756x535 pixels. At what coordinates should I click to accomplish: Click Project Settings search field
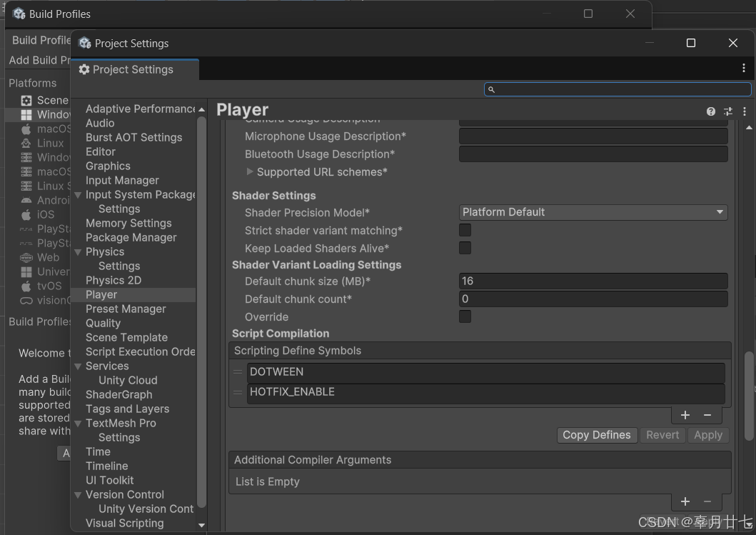click(x=618, y=89)
